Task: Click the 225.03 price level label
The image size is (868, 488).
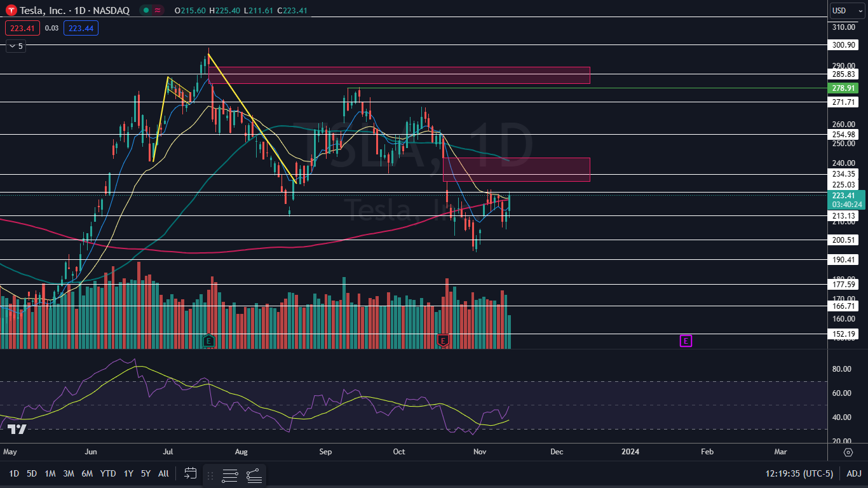Action: point(844,184)
